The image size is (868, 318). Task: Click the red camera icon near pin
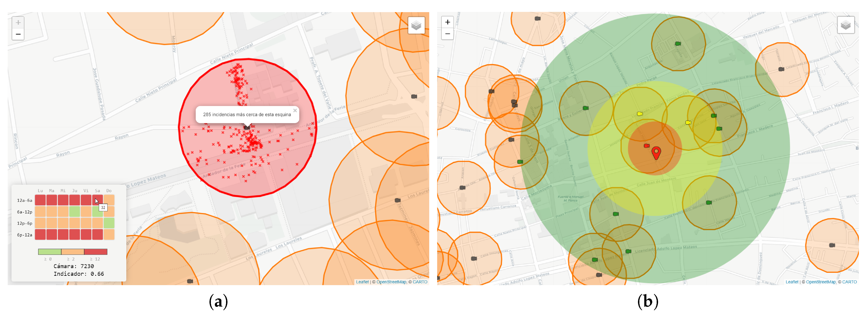[646, 146]
